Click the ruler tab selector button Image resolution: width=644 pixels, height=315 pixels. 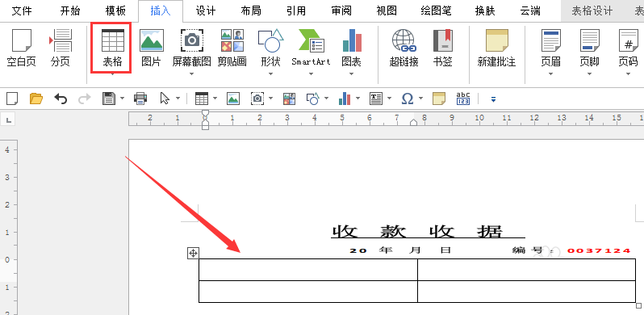tap(8, 120)
